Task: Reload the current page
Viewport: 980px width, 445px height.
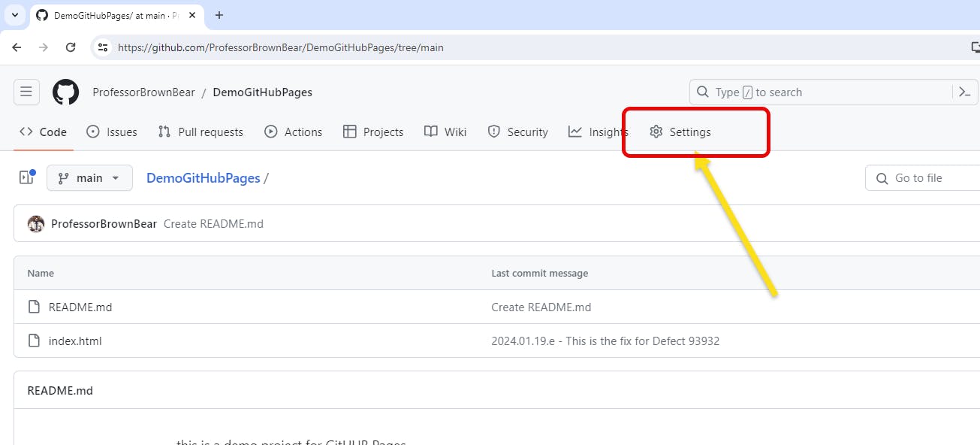Action: pyautogui.click(x=71, y=47)
